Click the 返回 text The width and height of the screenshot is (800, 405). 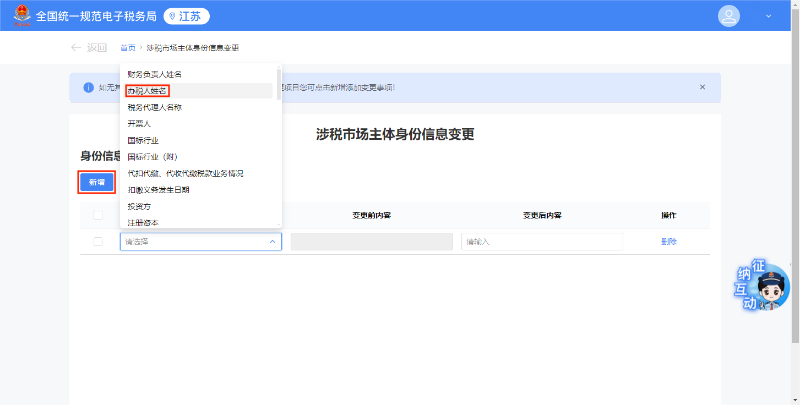pyautogui.click(x=96, y=47)
